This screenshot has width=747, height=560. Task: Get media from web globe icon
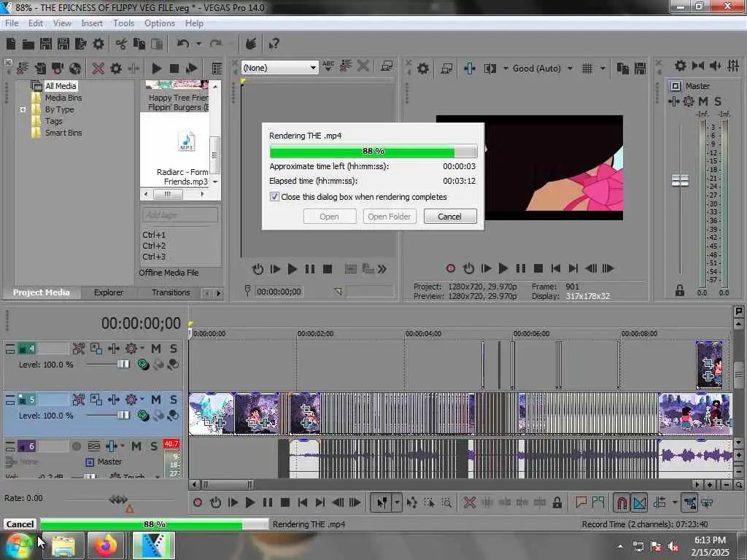75,68
